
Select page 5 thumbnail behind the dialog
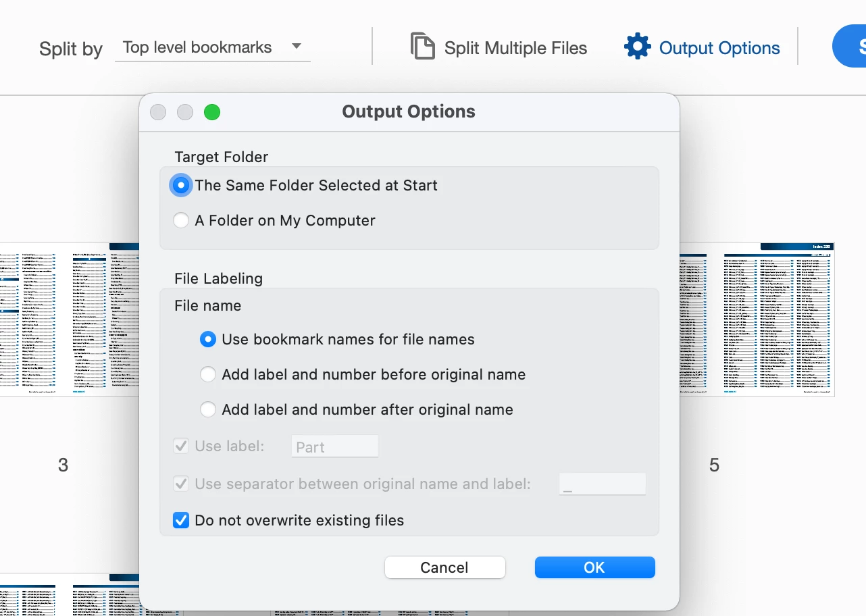click(x=757, y=319)
